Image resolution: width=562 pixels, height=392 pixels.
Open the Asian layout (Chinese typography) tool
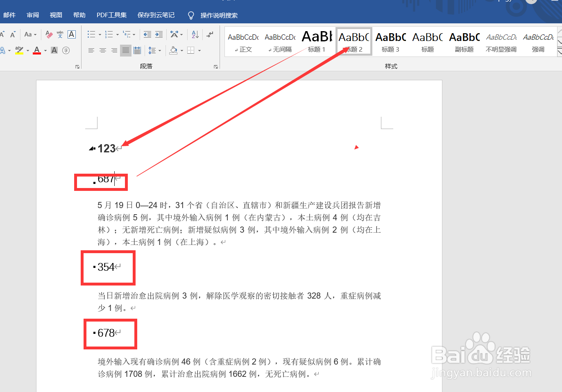click(174, 34)
